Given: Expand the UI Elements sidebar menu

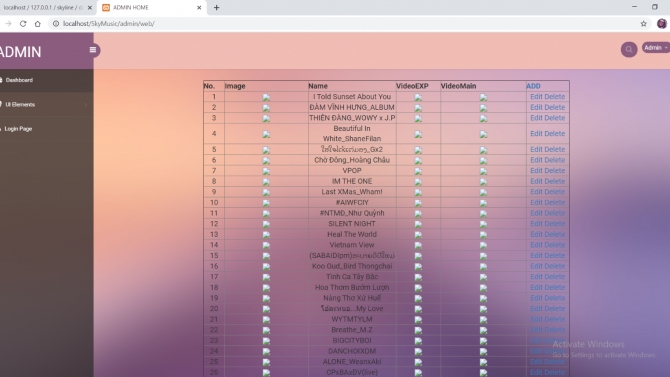Looking at the screenshot, I should [46, 104].
